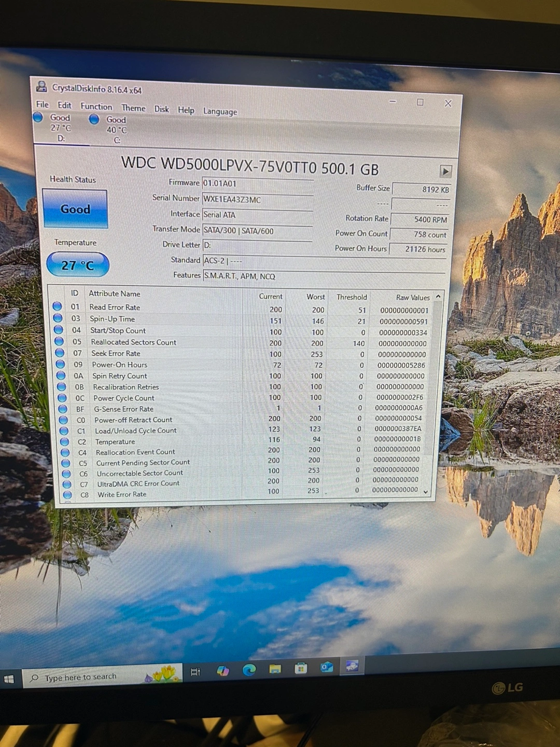The image size is (560, 747).
Task: Click the status circle for Spin-Up Time
Action: [58, 318]
